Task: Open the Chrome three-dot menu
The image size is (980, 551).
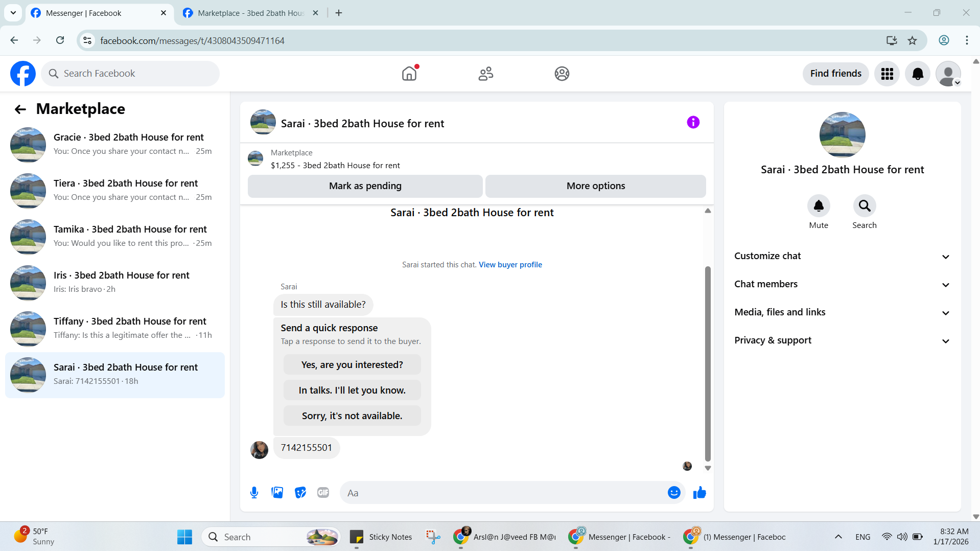Action: [x=967, y=40]
